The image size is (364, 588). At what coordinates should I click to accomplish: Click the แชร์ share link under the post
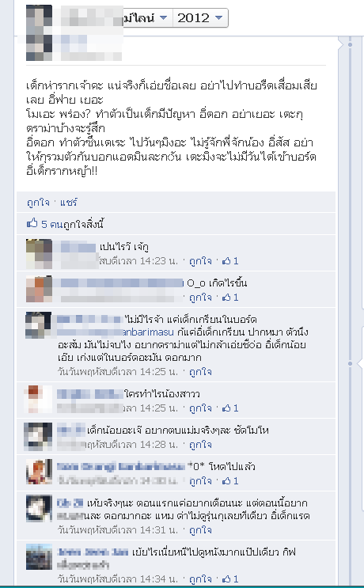click(x=69, y=203)
